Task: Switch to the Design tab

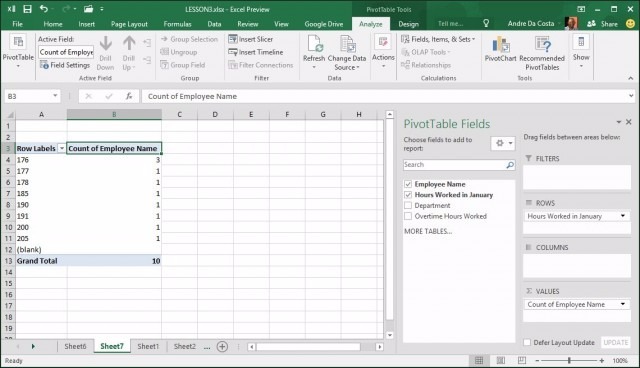Action: (408, 24)
